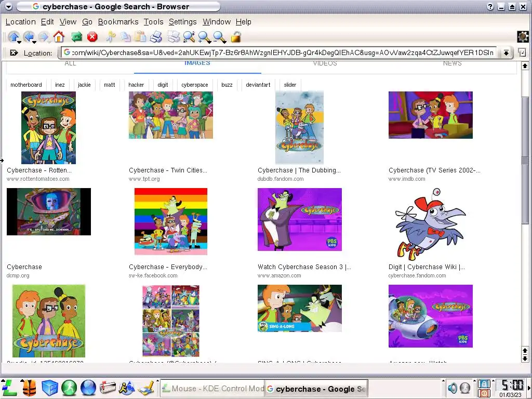Click the Up navigation arrow in toolbar
This screenshot has width=532, height=399.
14,36
